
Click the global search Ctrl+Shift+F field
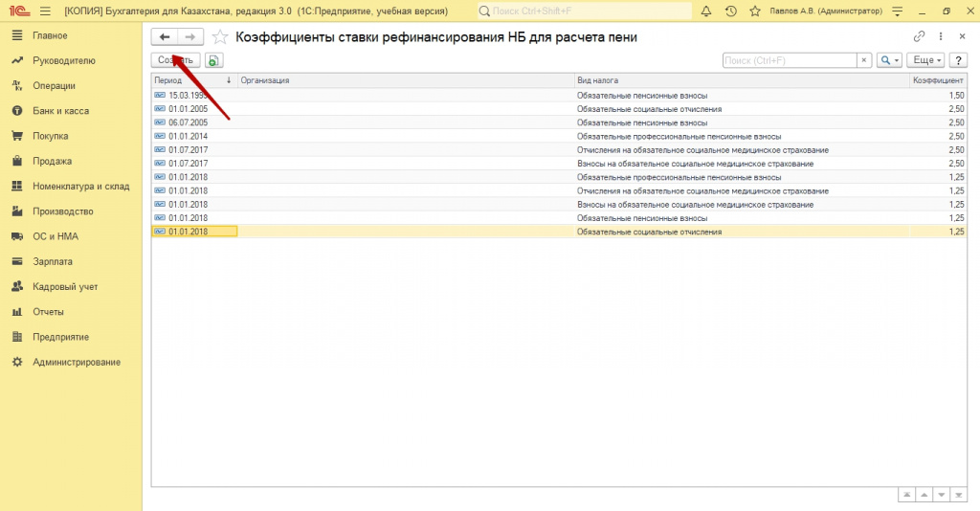(x=585, y=11)
